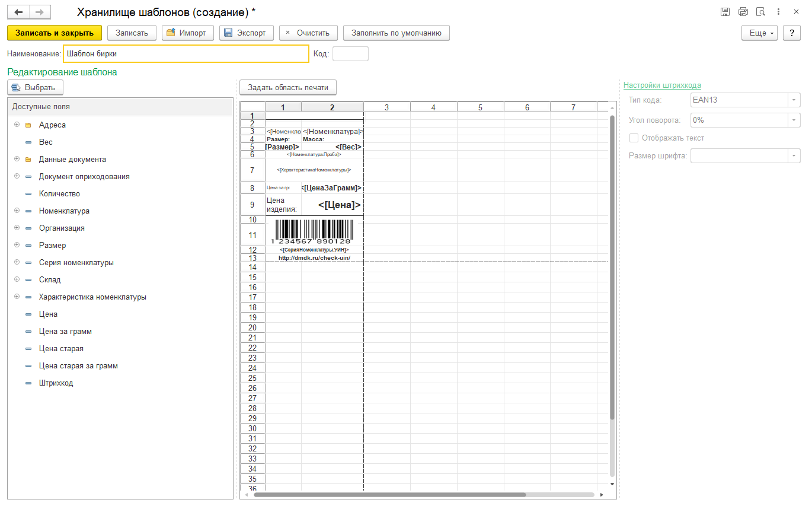Click the spreadsheet scroll right arrow

click(x=602, y=495)
